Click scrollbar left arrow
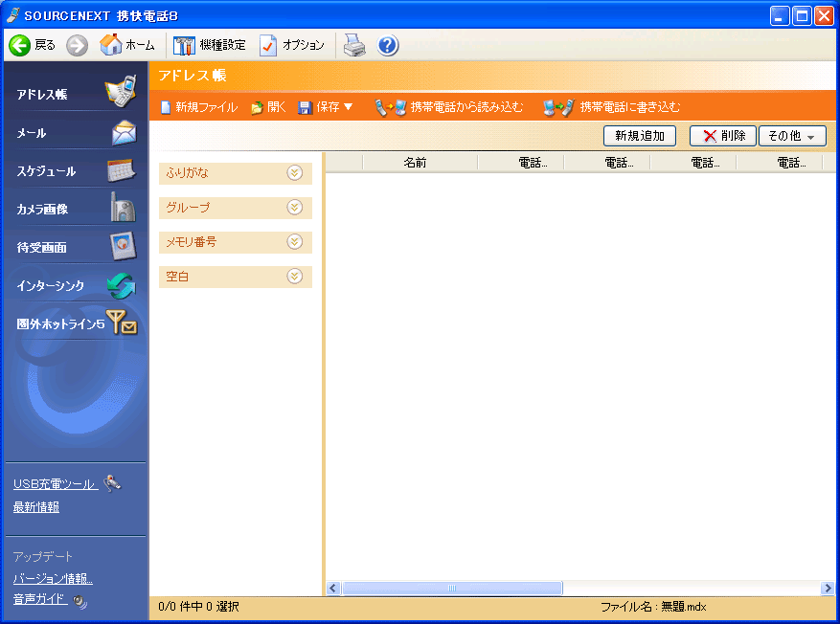 tap(332, 589)
